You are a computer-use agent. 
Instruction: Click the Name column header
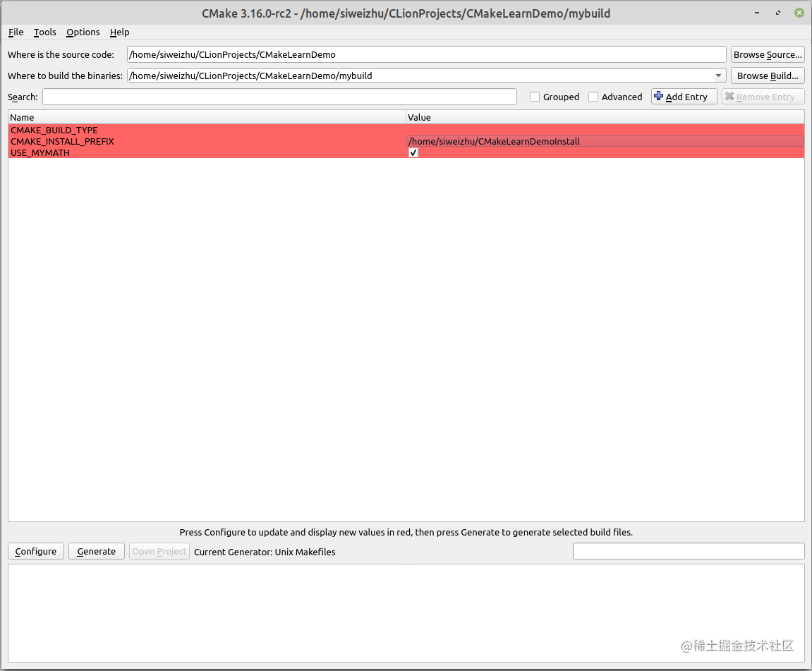pyautogui.click(x=207, y=118)
